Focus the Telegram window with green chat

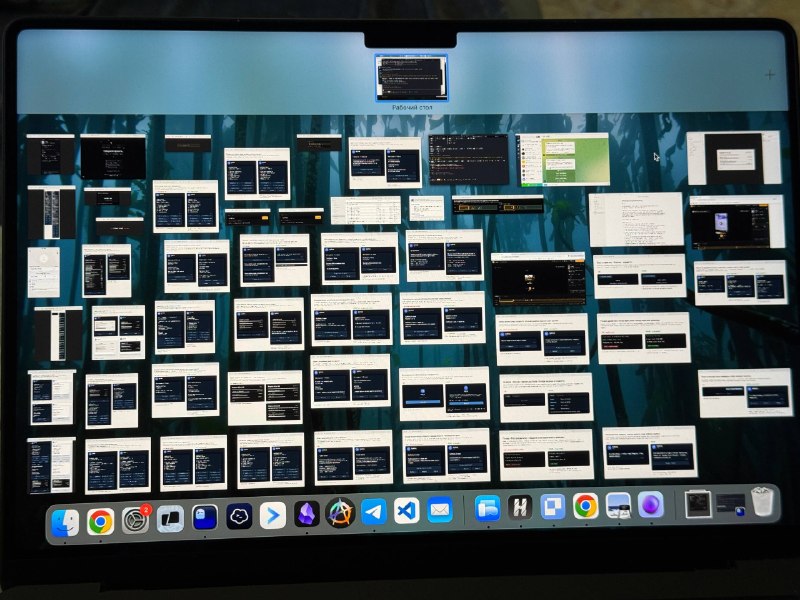coord(563,159)
